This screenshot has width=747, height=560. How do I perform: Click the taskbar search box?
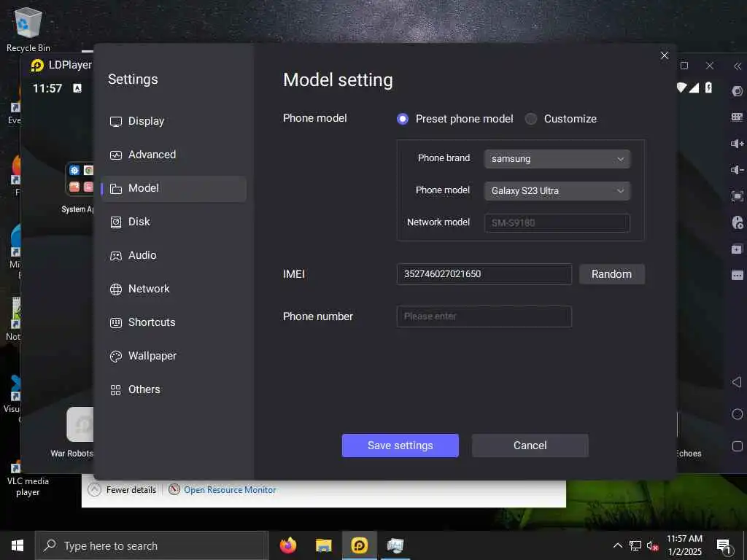click(152, 545)
